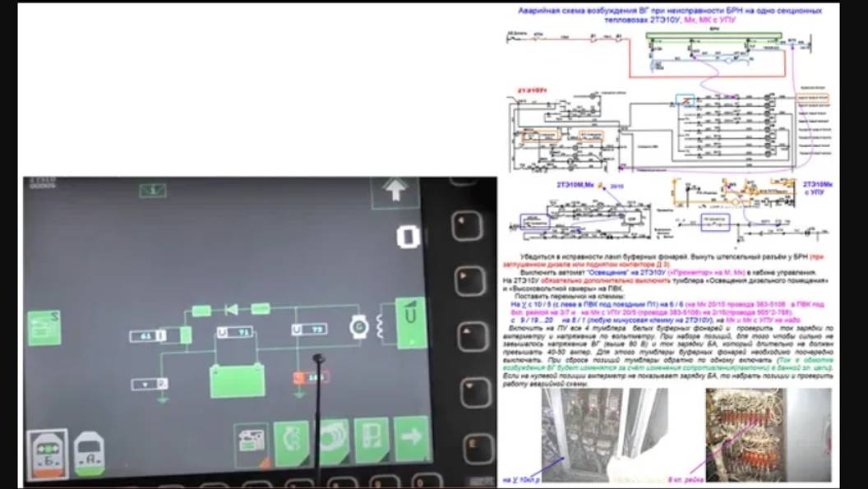Push hardware key with down triangle
The height and width of the screenshot is (489, 868).
click(x=475, y=392)
